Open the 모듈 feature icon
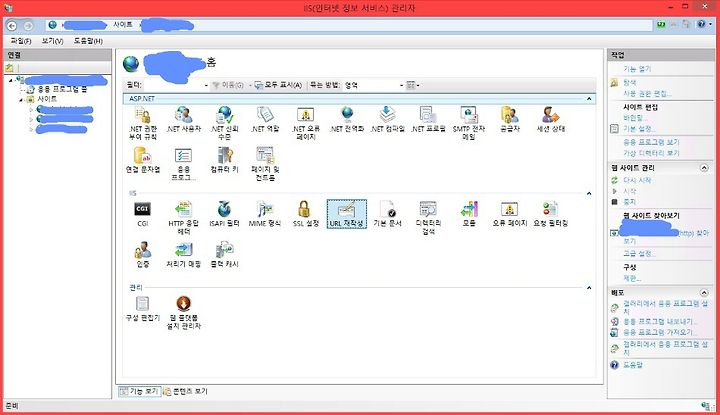This screenshot has height=415, width=720. point(469,214)
